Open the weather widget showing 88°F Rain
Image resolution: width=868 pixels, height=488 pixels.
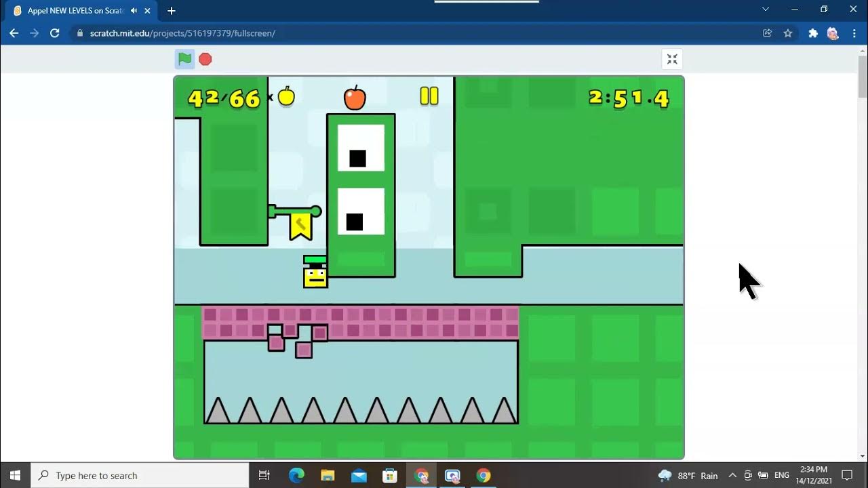688,475
